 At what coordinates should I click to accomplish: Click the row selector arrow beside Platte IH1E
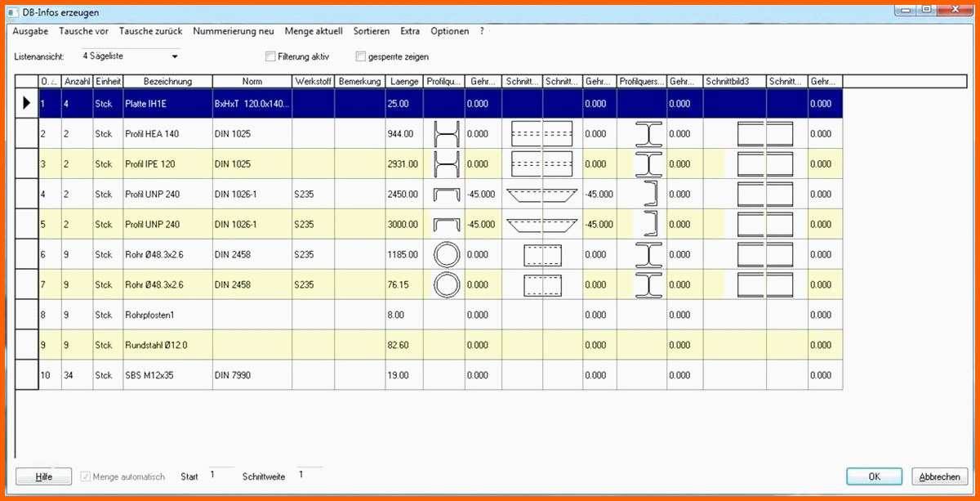point(26,103)
